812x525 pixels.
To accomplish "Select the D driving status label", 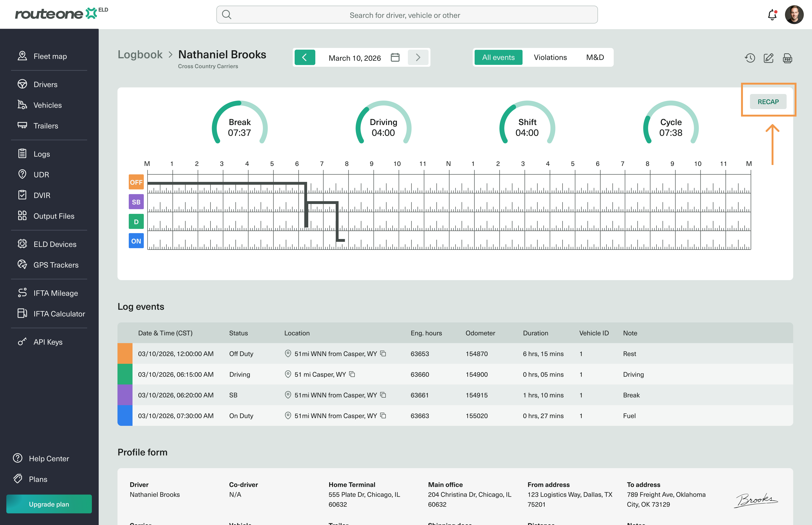I will point(136,222).
